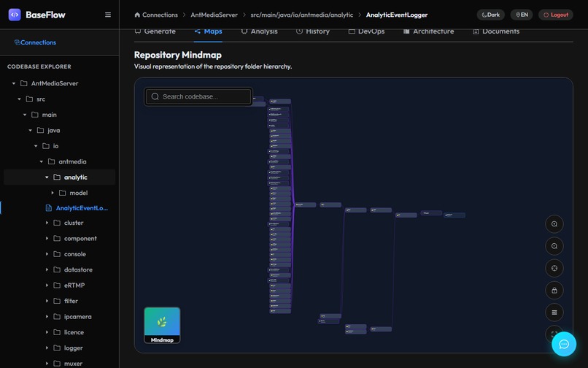Expand the licence folder arrow

tap(47, 332)
